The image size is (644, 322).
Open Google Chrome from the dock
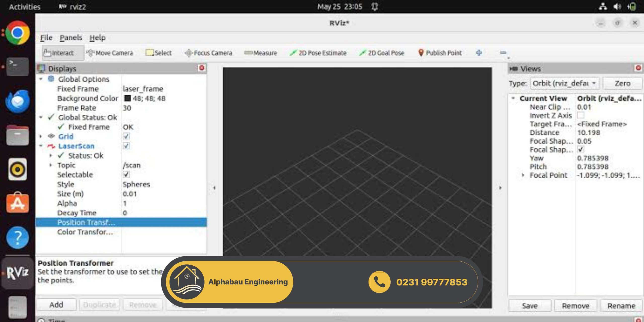(x=17, y=33)
